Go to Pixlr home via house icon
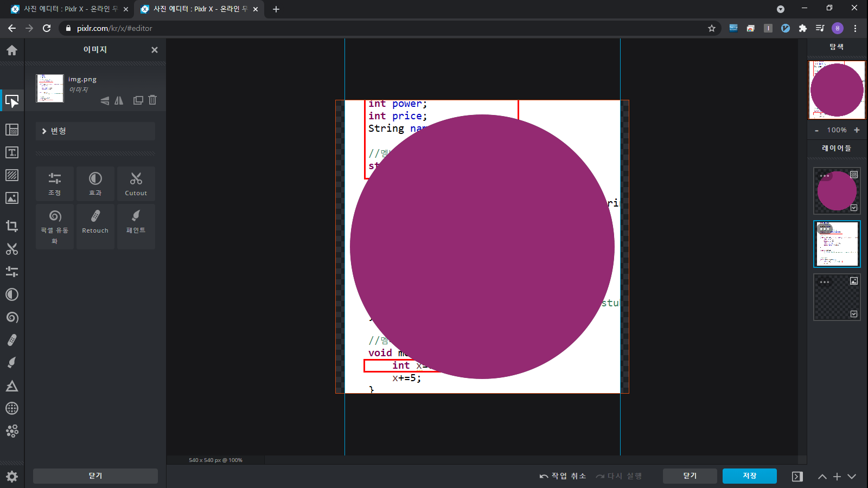Image resolution: width=868 pixels, height=488 pixels. (12, 50)
